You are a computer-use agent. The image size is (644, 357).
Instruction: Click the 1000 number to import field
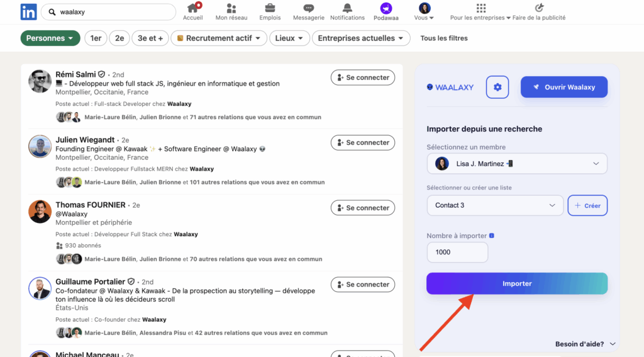(x=457, y=252)
